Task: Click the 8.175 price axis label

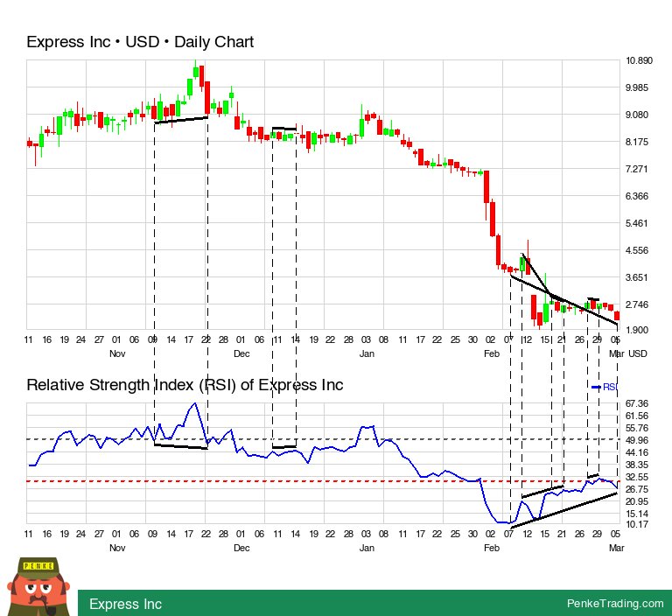Action: tap(637, 142)
